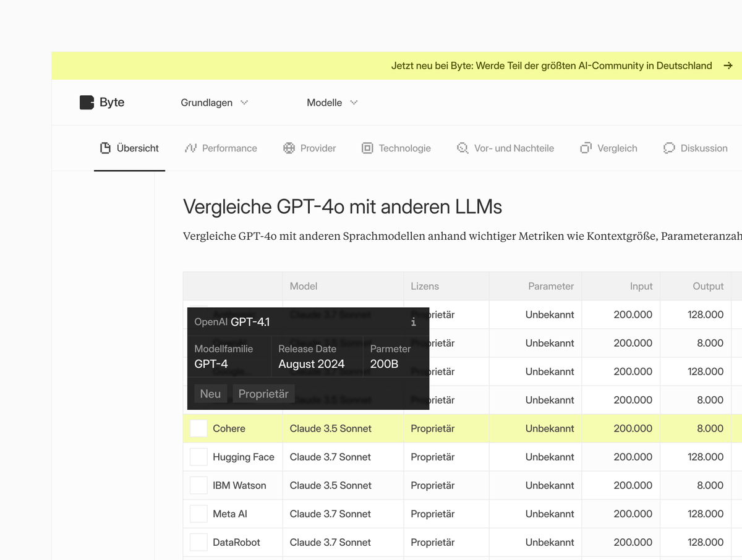This screenshot has height=560, width=742.
Task: Open the Performance tab
Action: coord(221,148)
